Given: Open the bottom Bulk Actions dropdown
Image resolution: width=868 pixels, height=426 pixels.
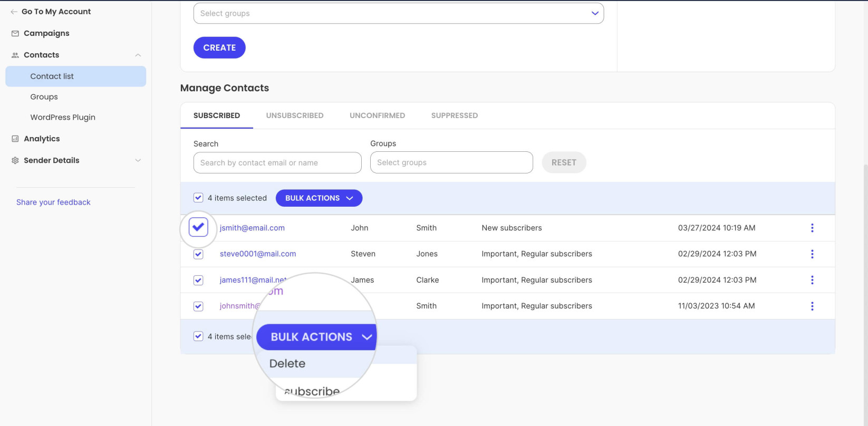Looking at the screenshot, I should pyautogui.click(x=316, y=337).
